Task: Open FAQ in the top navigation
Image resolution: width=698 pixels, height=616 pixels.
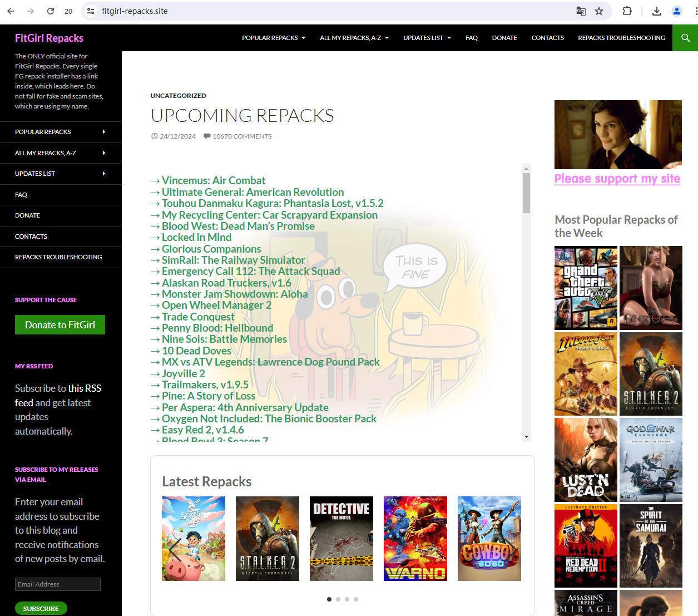Action: [x=472, y=38]
